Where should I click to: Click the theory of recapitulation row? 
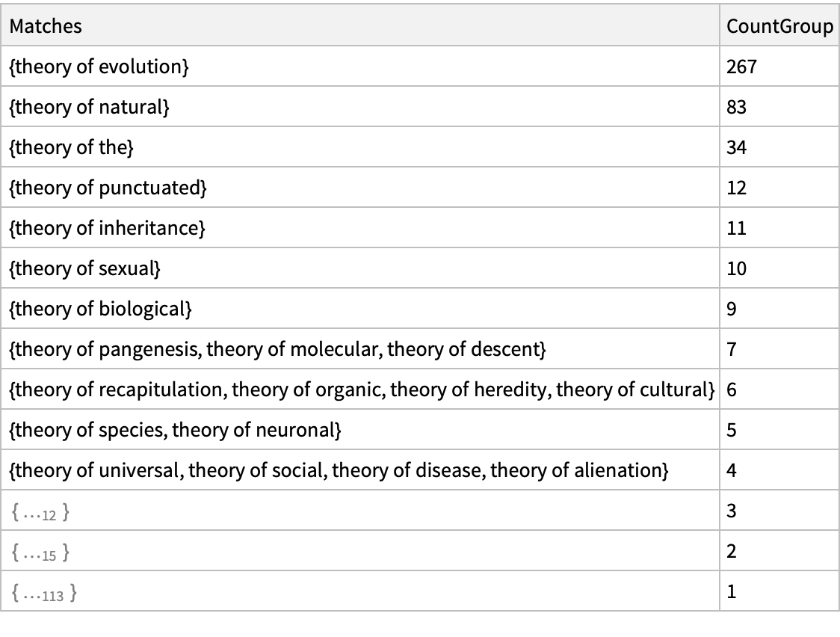pyautogui.click(x=362, y=390)
